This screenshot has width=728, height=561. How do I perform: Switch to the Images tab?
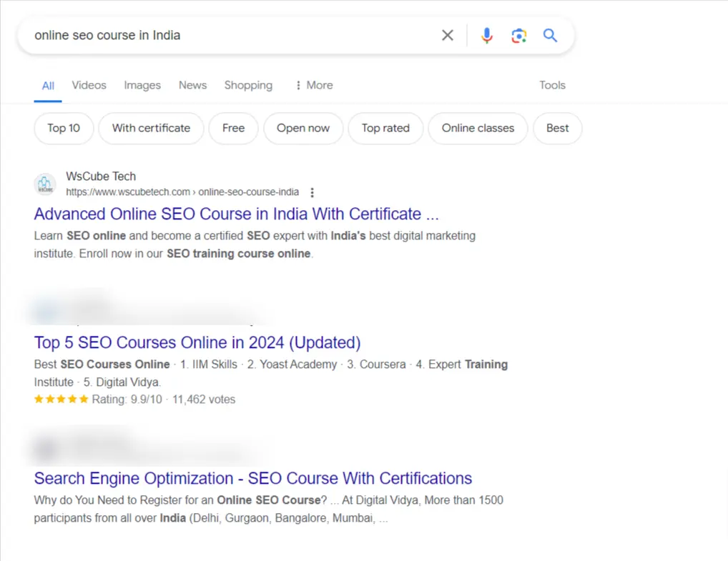[142, 85]
